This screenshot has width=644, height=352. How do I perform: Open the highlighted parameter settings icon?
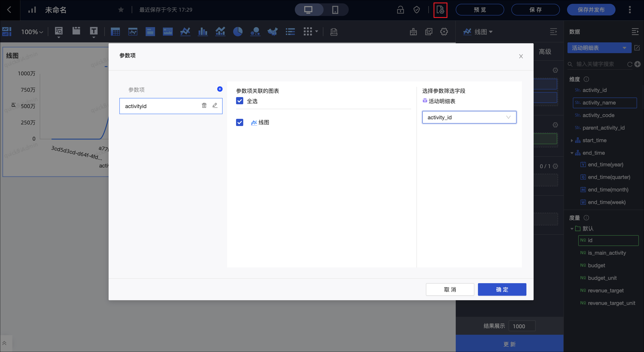(x=440, y=10)
